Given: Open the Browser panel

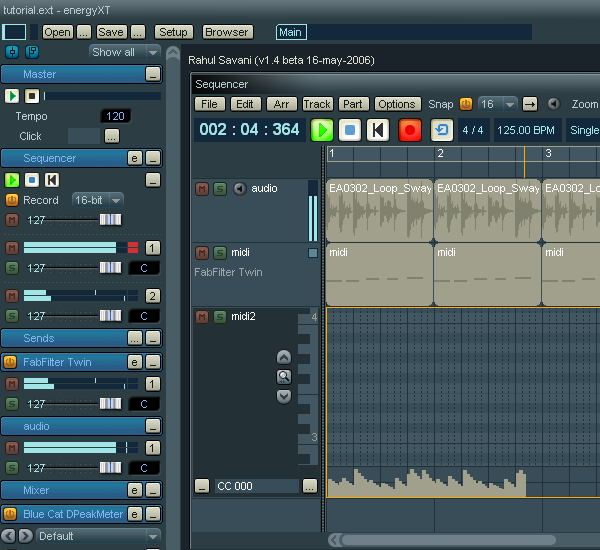Looking at the screenshot, I should 227,32.
